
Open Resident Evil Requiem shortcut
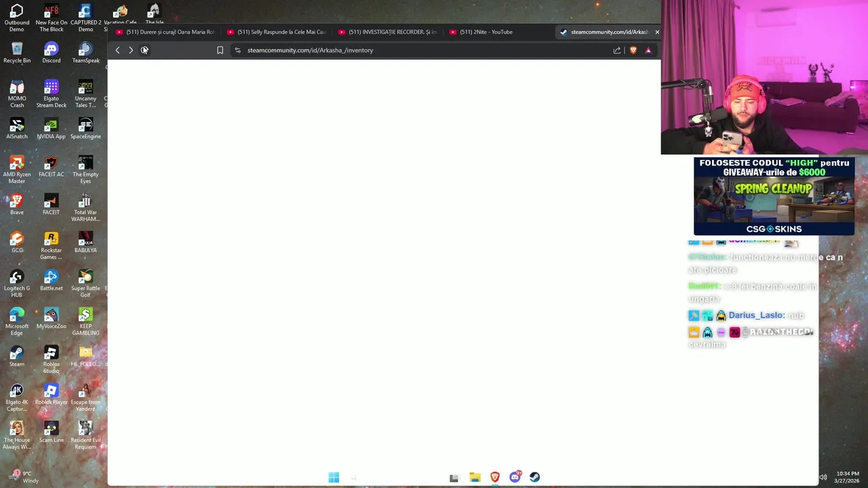(x=85, y=435)
